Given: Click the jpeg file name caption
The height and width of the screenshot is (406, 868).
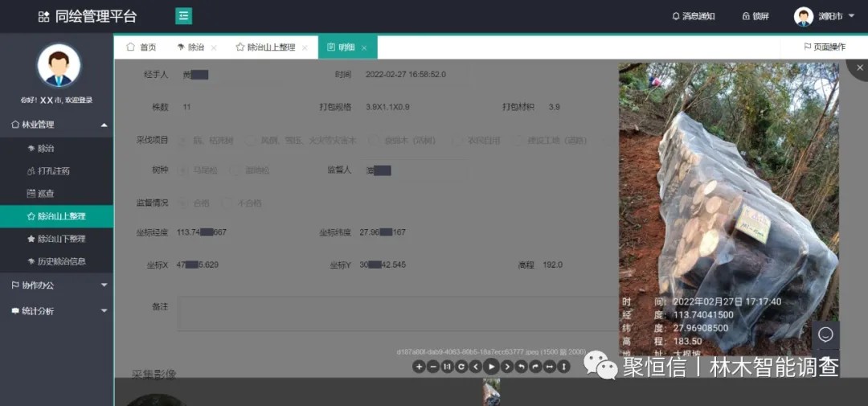Looking at the screenshot, I should (491, 351).
